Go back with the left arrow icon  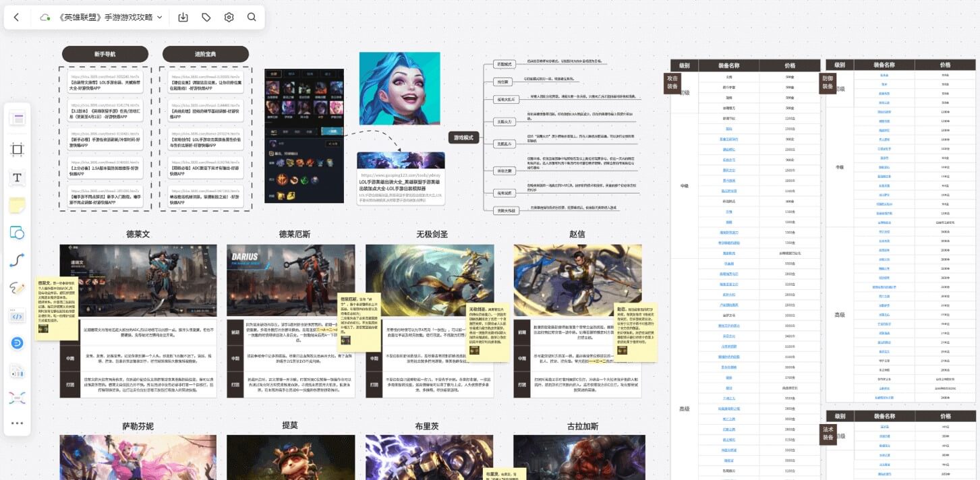click(17, 17)
